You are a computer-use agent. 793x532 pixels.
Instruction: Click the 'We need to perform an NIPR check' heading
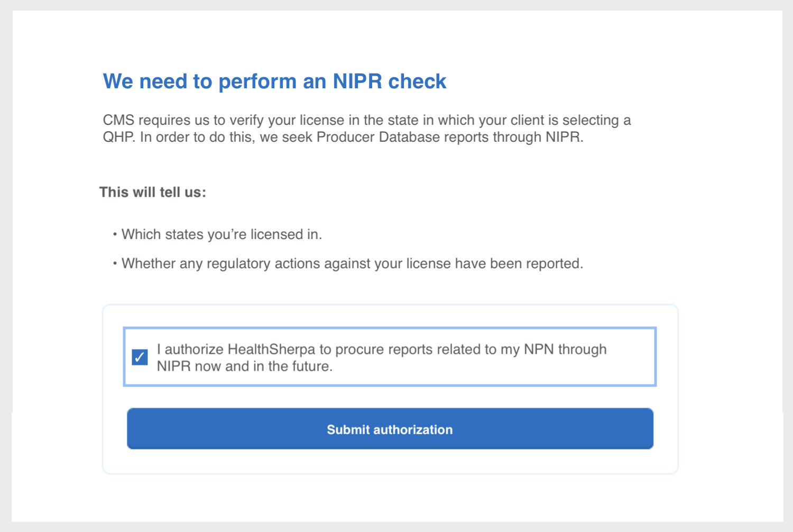click(275, 81)
